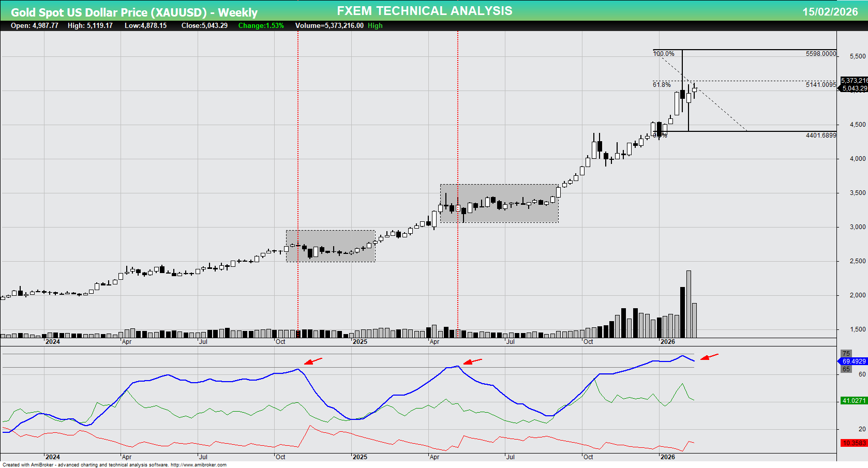The image size is (868, 468).
Task: Click the 61.8% Fibonacci retracement label
Action: (661, 83)
